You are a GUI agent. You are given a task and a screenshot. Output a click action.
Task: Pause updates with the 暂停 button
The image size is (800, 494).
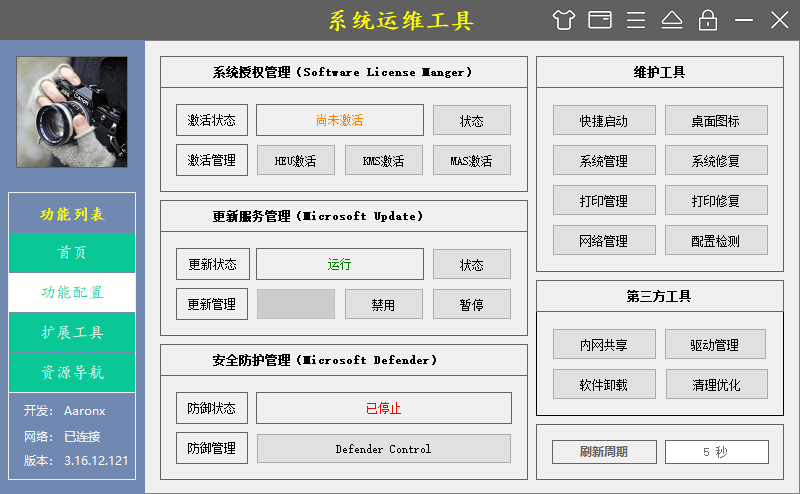click(471, 305)
